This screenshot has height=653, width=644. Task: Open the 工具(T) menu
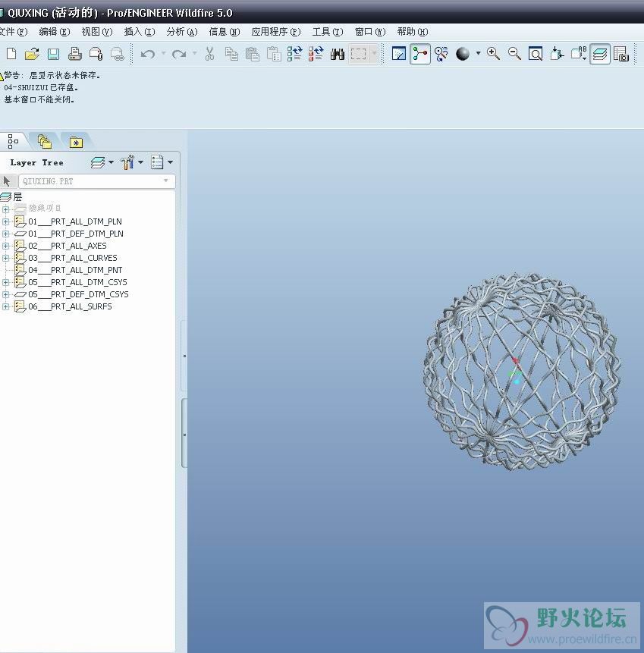[328, 32]
